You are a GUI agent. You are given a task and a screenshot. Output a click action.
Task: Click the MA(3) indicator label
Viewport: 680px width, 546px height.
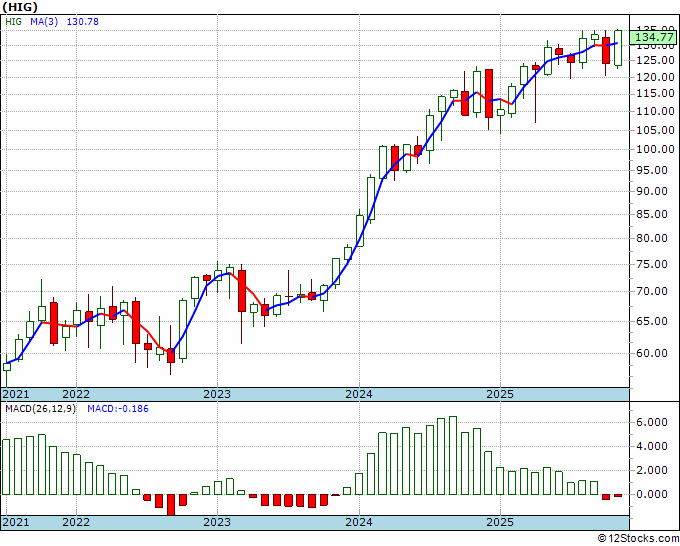[x=44, y=21]
